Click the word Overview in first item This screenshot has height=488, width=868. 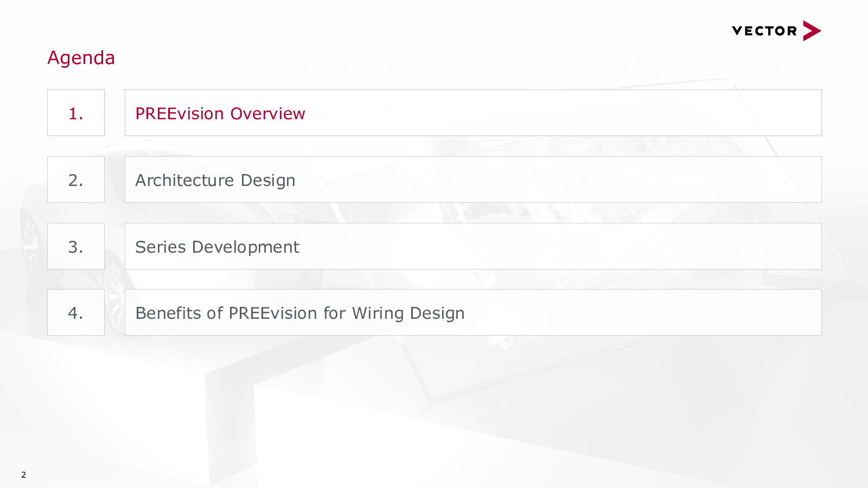tap(267, 113)
